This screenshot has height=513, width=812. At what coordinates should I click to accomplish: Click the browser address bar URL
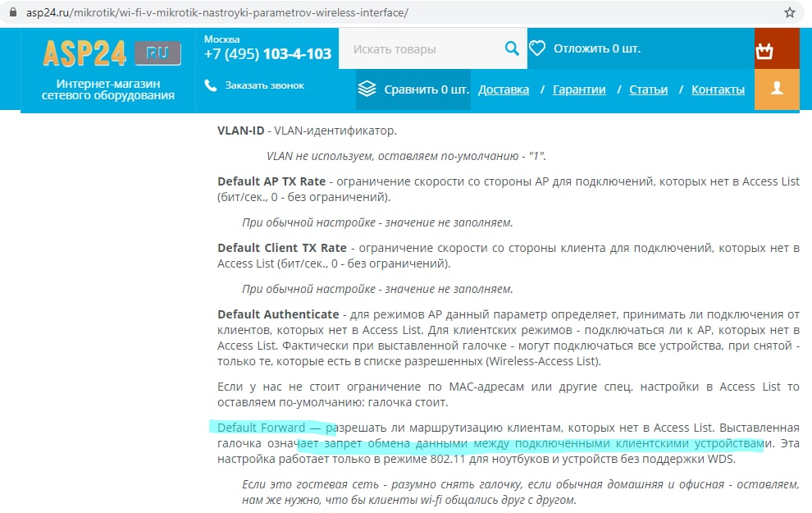click(217, 12)
